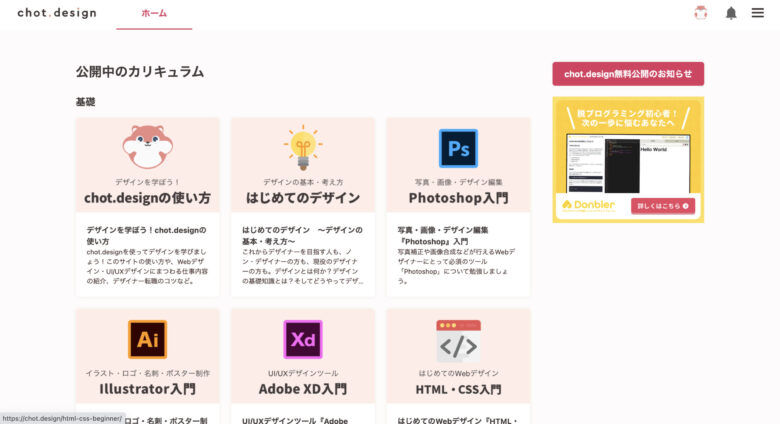The width and height of the screenshot is (780, 424).
Task: Click the Photoshop card description paragraph
Action: coord(456,266)
